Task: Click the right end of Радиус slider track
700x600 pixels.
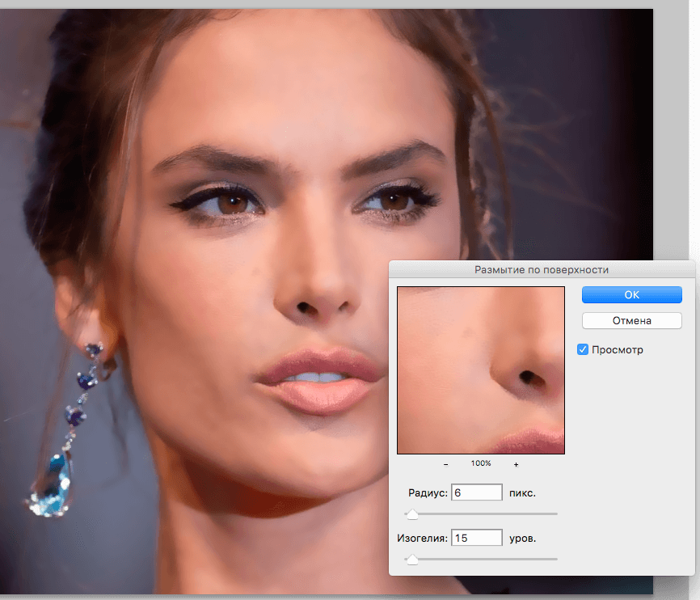Action: 555,513
